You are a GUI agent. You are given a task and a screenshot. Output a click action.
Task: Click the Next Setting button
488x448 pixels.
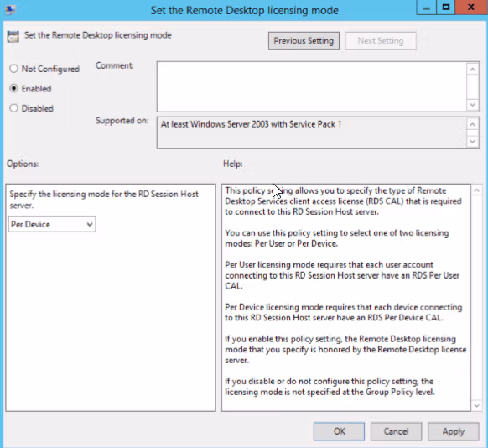coord(381,41)
